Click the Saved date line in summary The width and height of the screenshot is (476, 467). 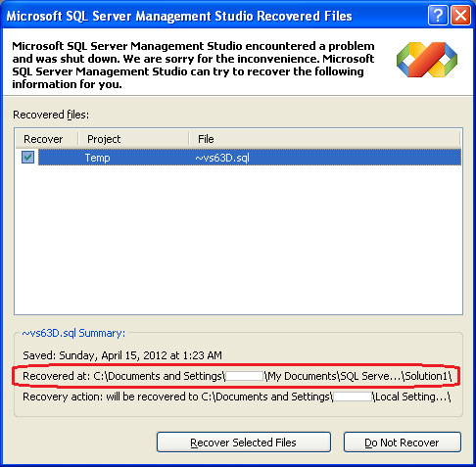tap(122, 355)
